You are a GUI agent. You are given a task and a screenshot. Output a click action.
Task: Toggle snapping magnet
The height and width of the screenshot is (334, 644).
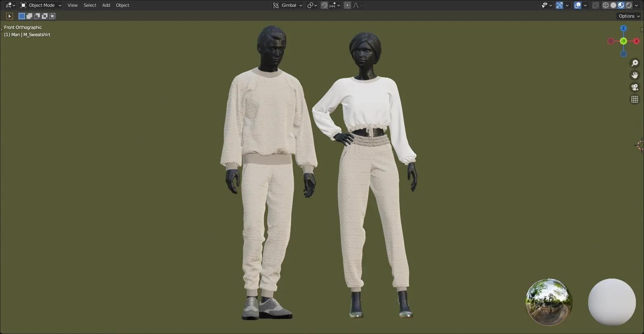coord(324,5)
